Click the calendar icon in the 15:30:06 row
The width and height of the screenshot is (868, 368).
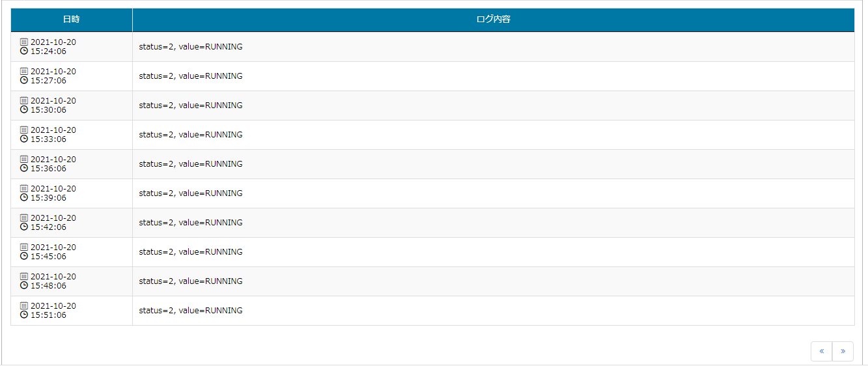(24, 100)
